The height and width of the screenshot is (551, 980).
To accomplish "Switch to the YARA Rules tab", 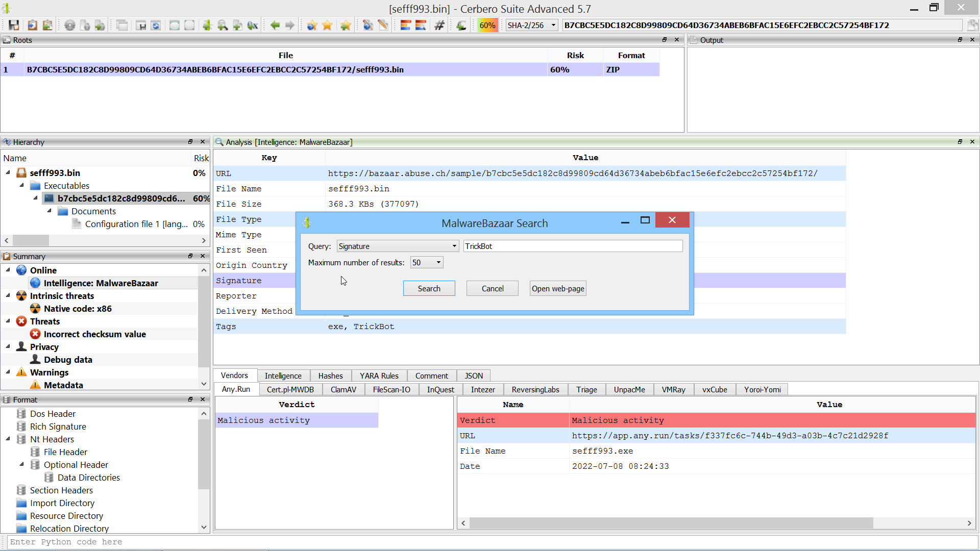I will [379, 375].
